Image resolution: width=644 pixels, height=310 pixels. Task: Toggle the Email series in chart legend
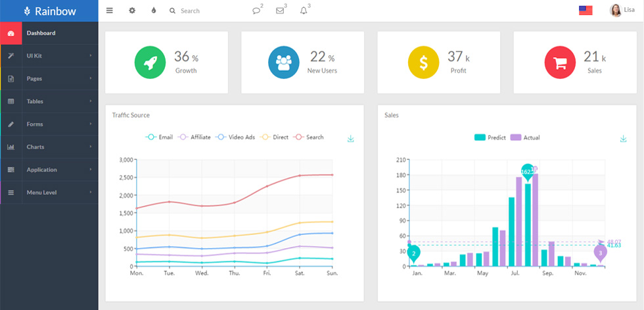click(159, 138)
